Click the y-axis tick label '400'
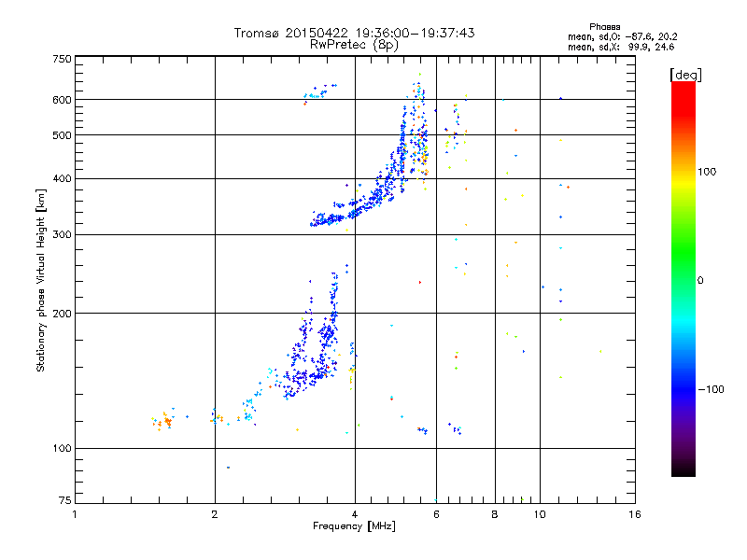The width and height of the screenshot is (747, 560). [62, 179]
